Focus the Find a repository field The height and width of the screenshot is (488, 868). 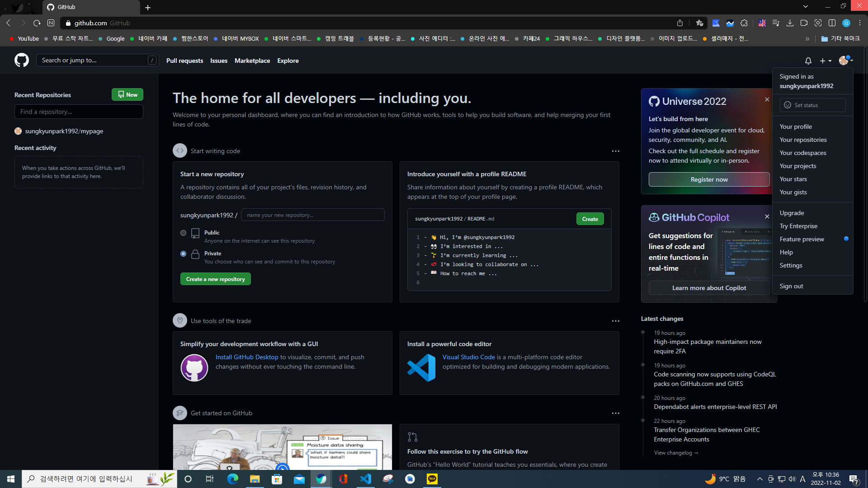[x=79, y=112]
